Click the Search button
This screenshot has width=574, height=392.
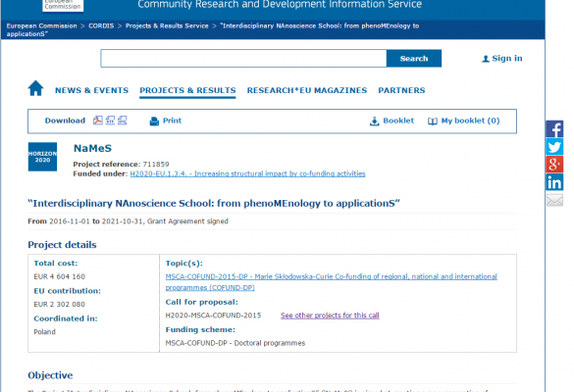pyautogui.click(x=414, y=59)
